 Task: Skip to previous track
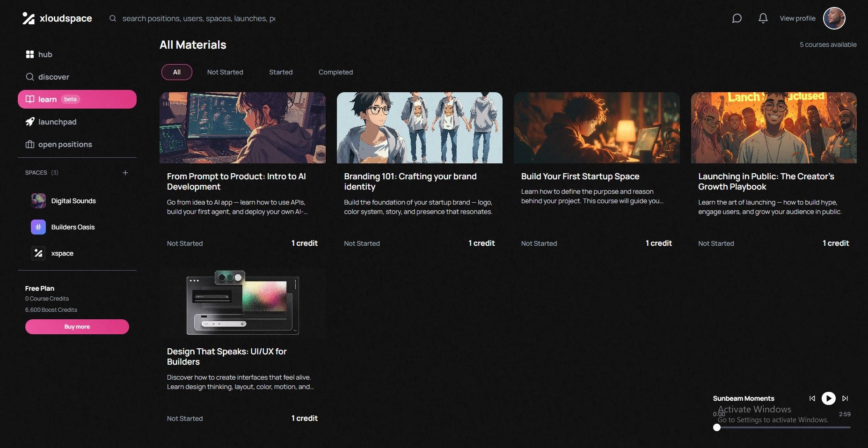pyautogui.click(x=812, y=398)
